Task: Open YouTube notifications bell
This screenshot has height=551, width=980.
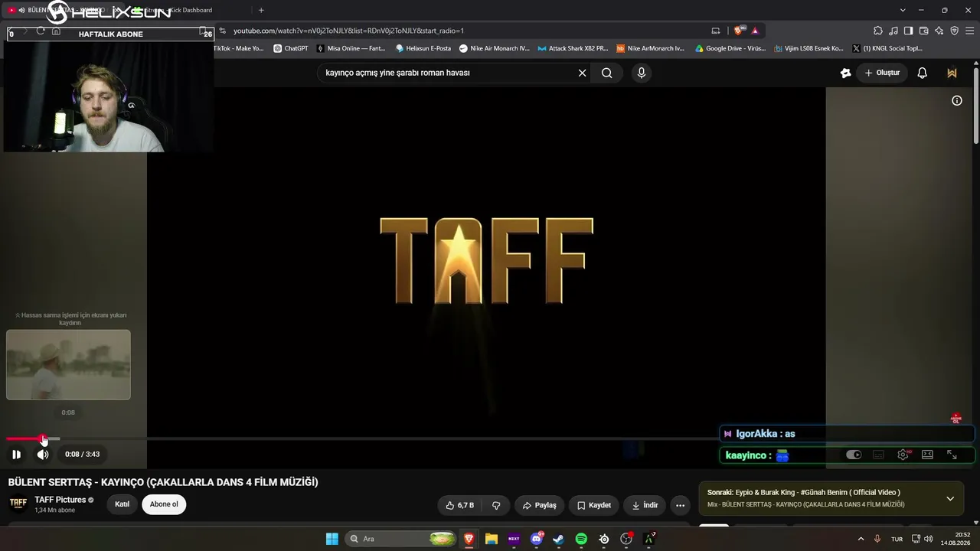Action: click(923, 73)
